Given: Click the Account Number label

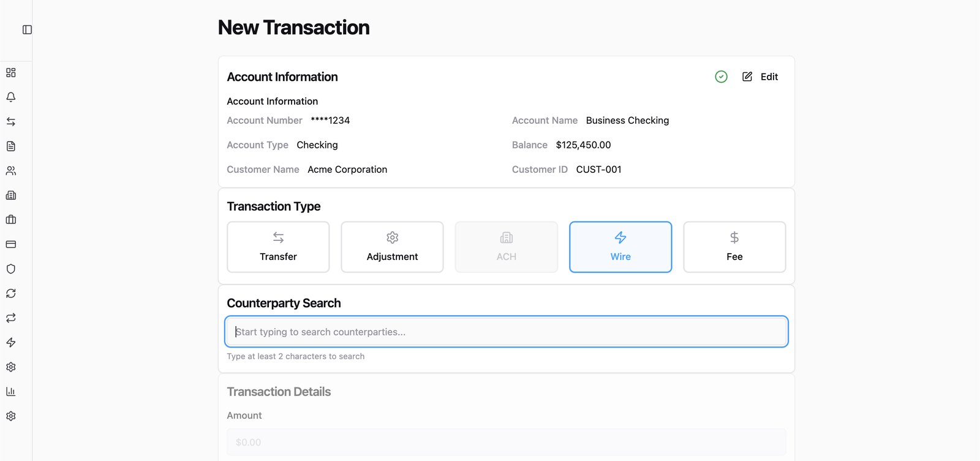Looking at the screenshot, I should pos(265,120).
